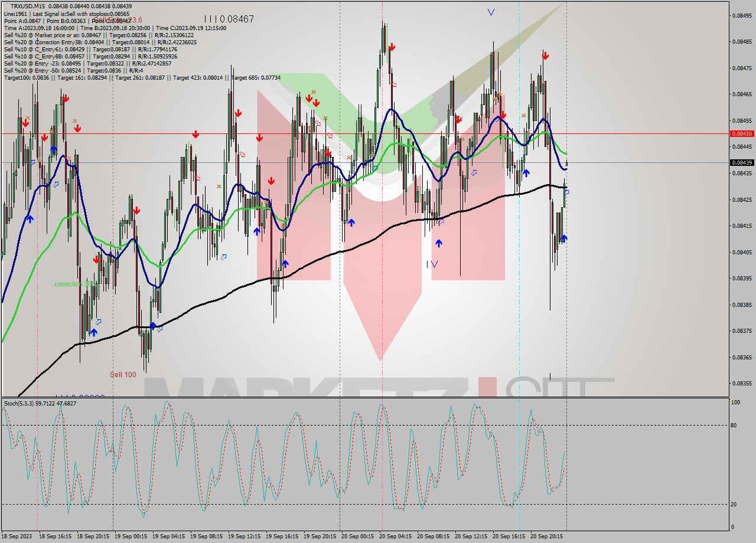The height and width of the screenshot is (543, 756).
Task: Click the Target100: 0.0836 targets line
Action: coord(142,77)
